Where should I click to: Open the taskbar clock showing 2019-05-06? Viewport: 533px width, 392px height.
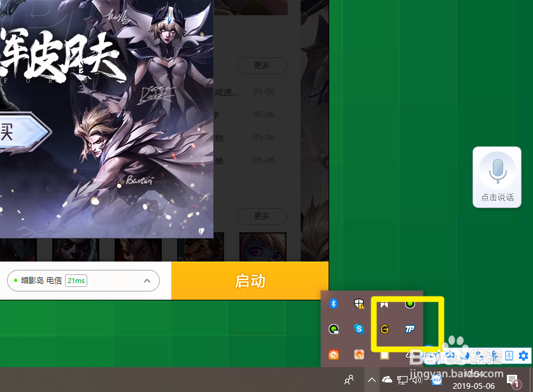coord(474,380)
